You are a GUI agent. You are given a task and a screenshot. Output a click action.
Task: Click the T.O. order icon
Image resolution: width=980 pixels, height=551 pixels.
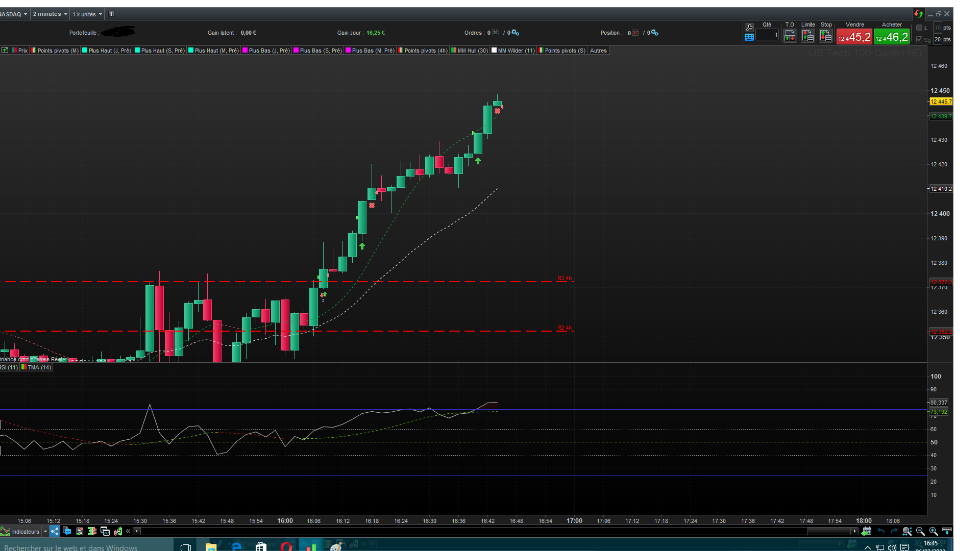[790, 36]
